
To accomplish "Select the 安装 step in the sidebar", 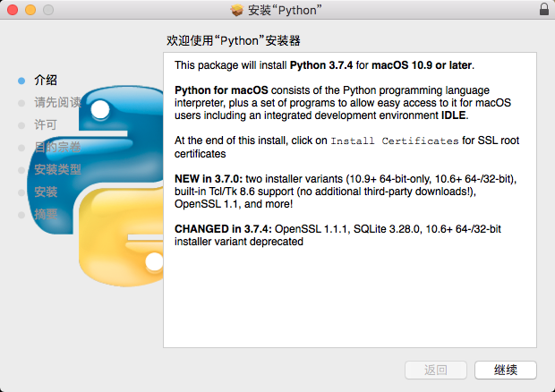I will pos(46,192).
